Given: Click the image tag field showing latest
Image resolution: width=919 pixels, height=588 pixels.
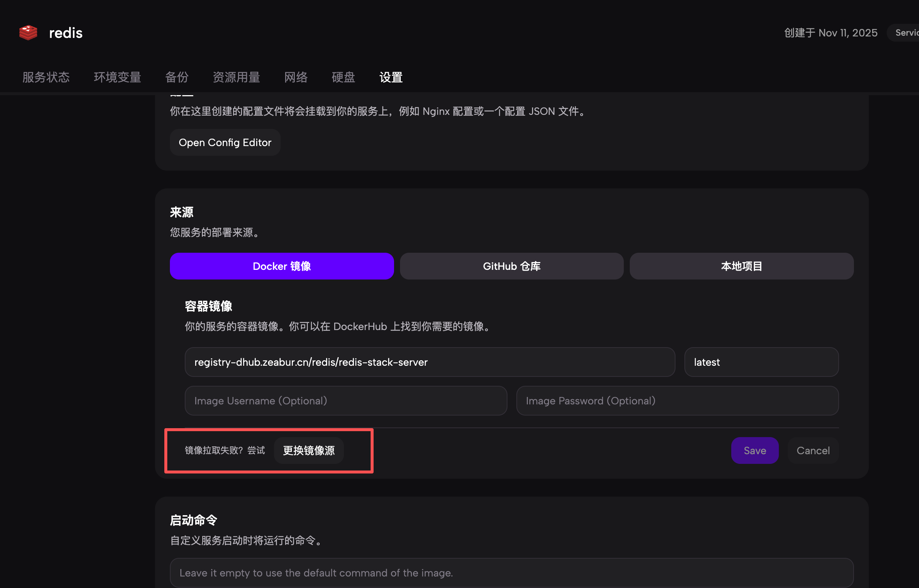Looking at the screenshot, I should click(x=761, y=362).
